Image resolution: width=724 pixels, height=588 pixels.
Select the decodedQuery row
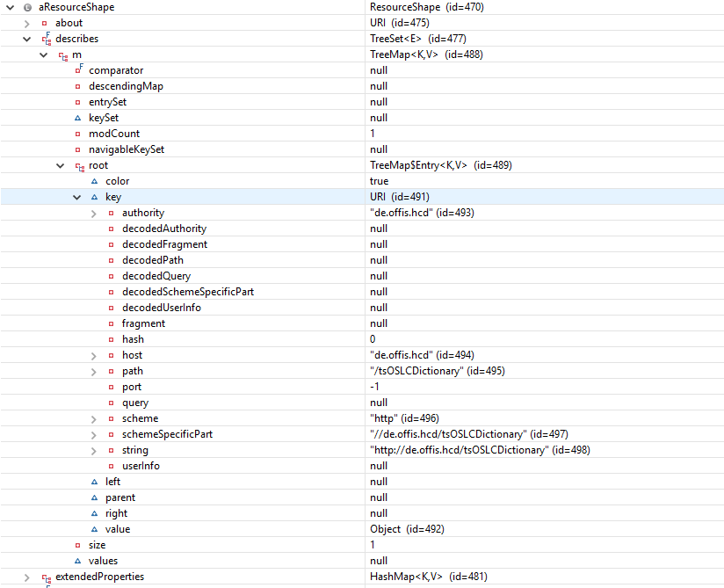[362, 276]
